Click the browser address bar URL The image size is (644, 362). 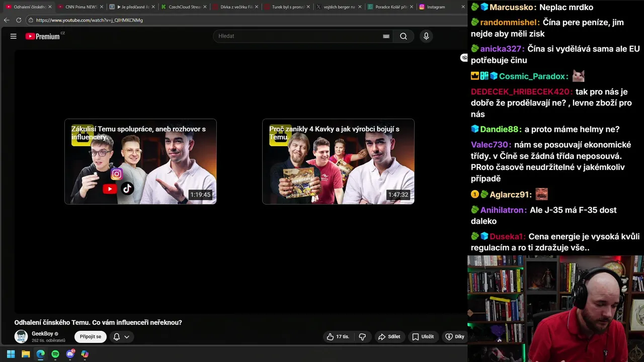point(90,20)
